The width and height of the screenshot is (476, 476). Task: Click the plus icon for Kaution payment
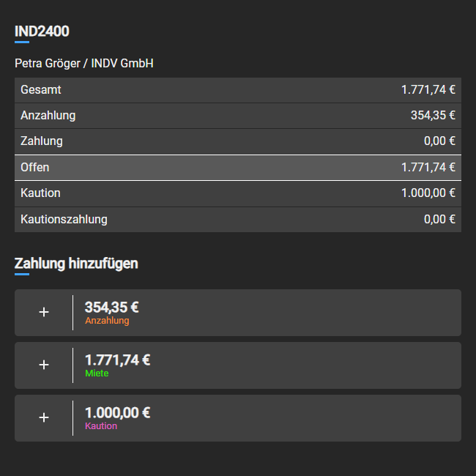[44, 418]
